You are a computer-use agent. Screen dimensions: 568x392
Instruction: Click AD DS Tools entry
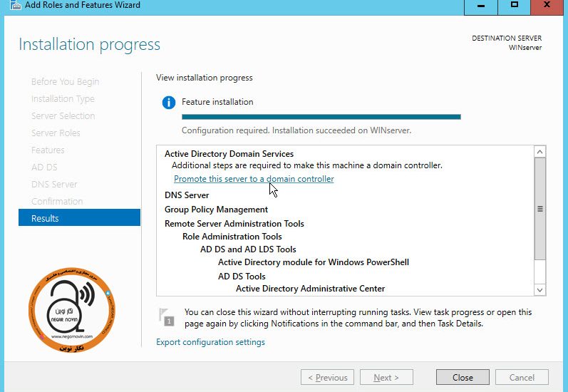pos(242,276)
